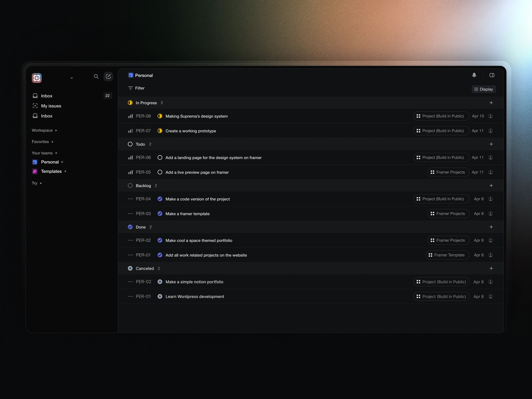Open search with the magnifier icon
Screen dimensions: 532x399
click(x=96, y=77)
